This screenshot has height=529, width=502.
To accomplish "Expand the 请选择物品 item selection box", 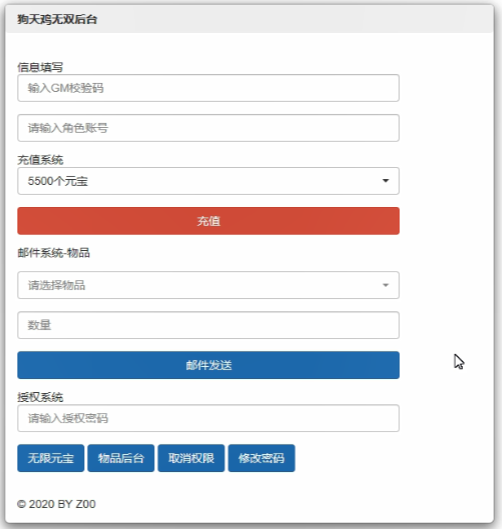I will tap(208, 285).
